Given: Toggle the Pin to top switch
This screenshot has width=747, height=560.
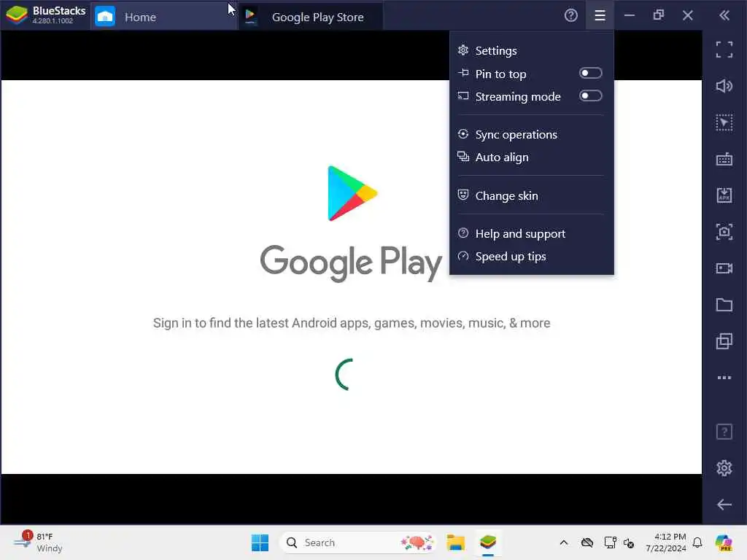Looking at the screenshot, I should [590, 74].
